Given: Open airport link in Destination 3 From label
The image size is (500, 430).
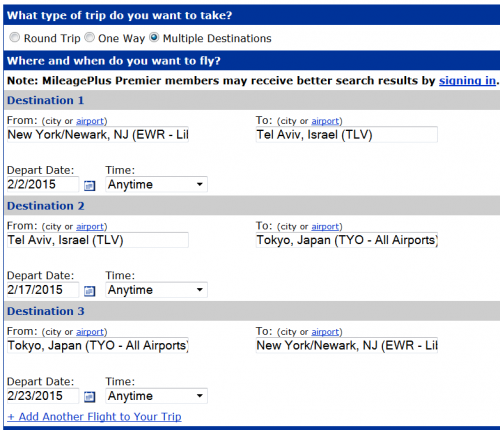Looking at the screenshot, I should (90, 332).
